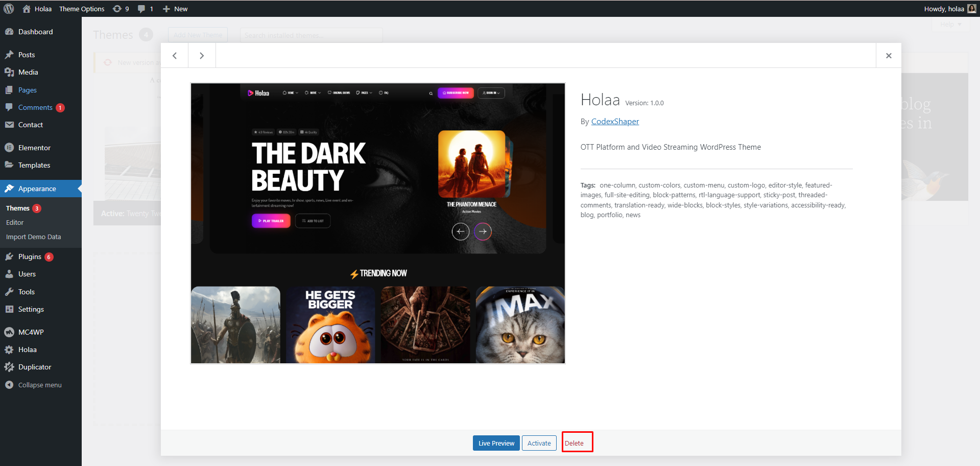The width and height of the screenshot is (980, 466).
Task: Close the theme details overlay
Action: [x=889, y=56]
